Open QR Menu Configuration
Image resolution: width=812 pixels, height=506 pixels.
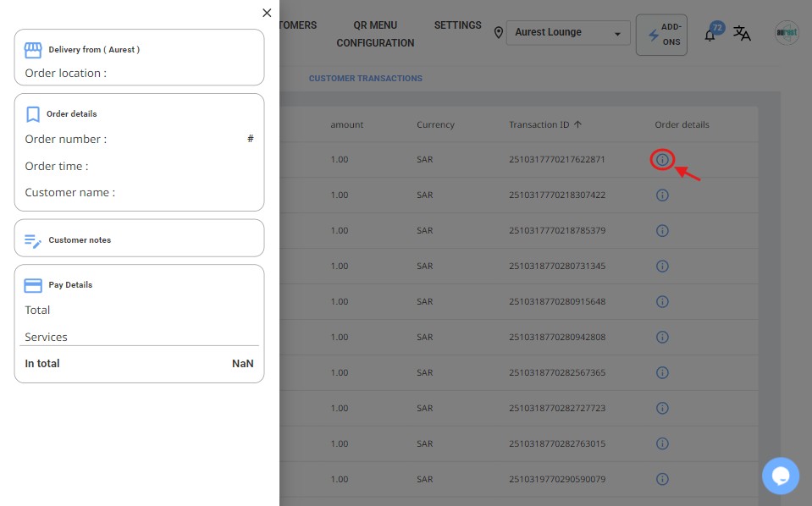tap(375, 34)
